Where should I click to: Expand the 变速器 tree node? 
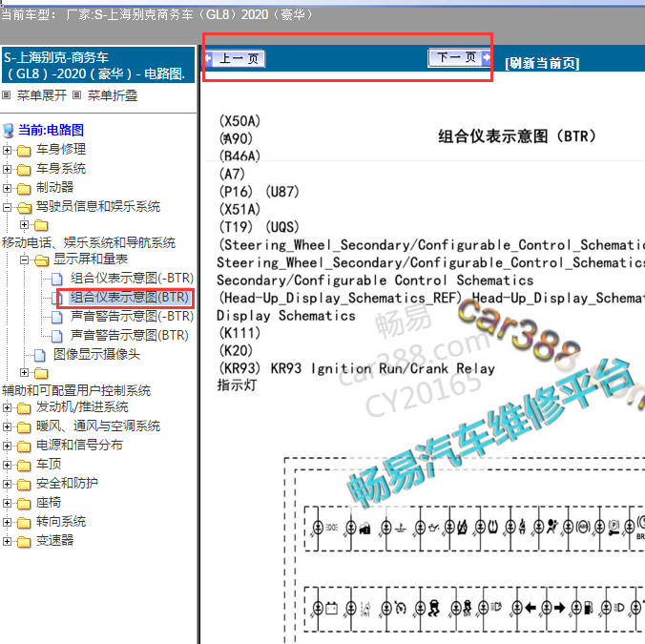[7, 541]
